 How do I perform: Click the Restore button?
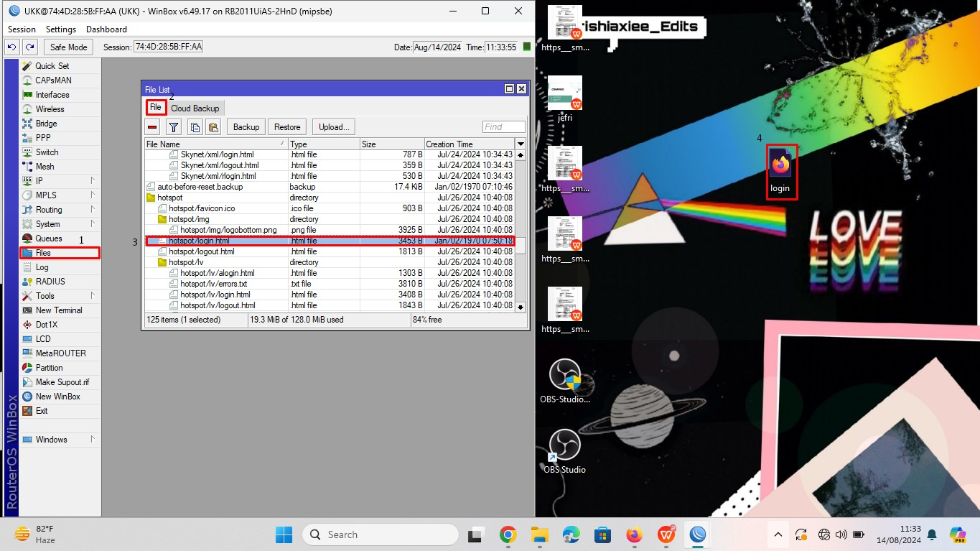[x=287, y=127]
